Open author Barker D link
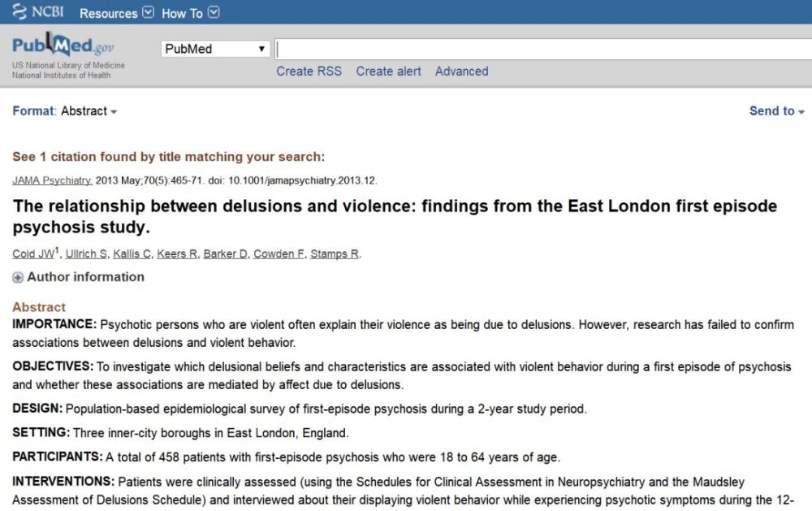812x511 pixels. [225, 254]
